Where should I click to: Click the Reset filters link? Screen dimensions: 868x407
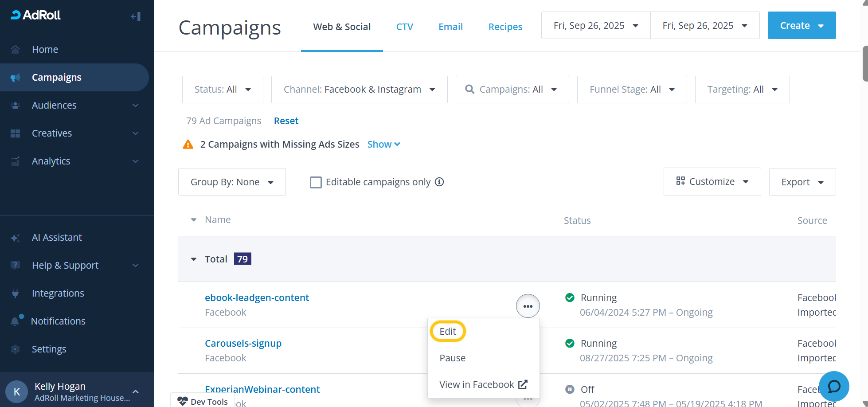pyautogui.click(x=286, y=121)
